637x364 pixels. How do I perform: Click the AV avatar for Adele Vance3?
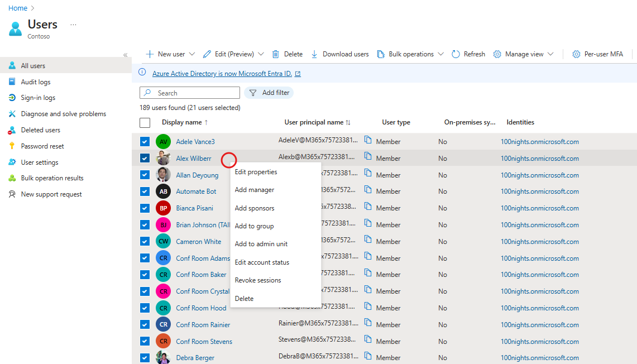tap(164, 142)
